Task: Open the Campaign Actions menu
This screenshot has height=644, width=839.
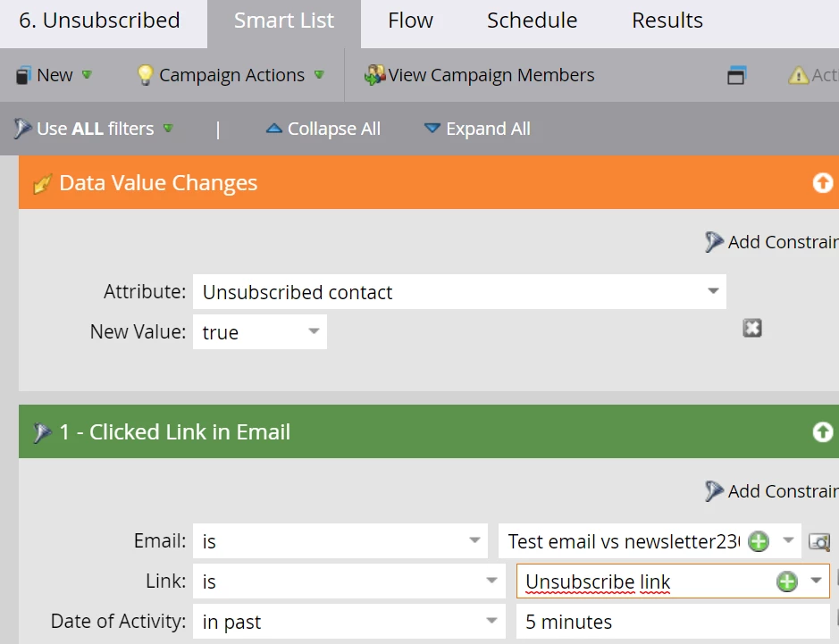Action: (x=231, y=75)
